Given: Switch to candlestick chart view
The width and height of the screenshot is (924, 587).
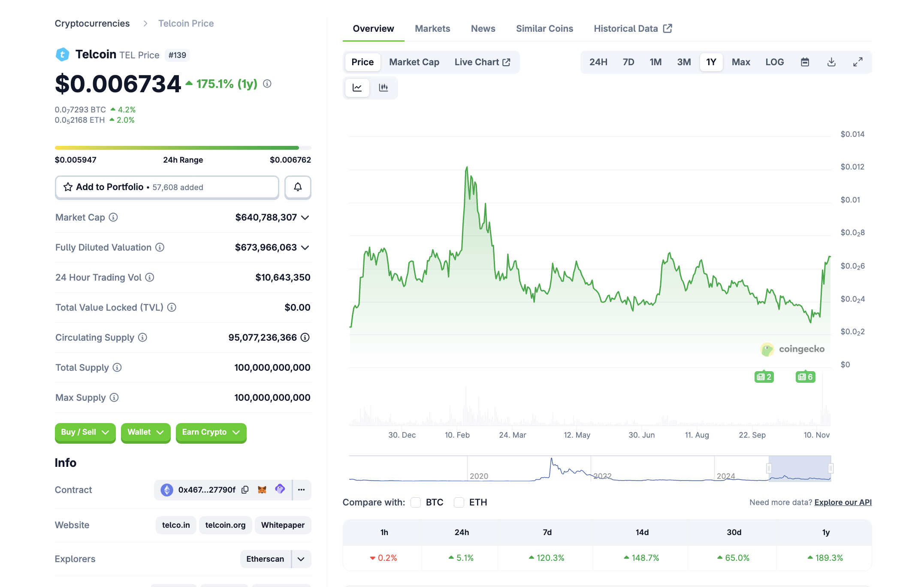Looking at the screenshot, I should click(x=383, y=88).
